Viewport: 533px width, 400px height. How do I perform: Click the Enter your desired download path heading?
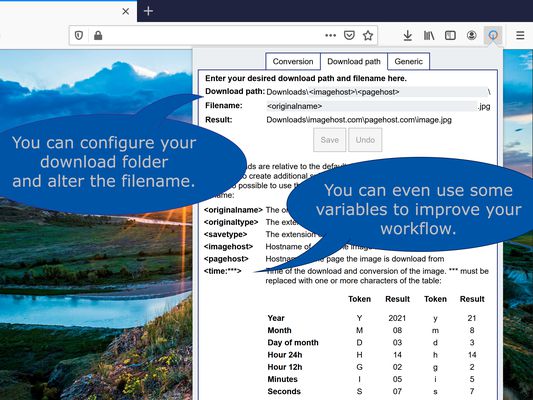[306, 79]
